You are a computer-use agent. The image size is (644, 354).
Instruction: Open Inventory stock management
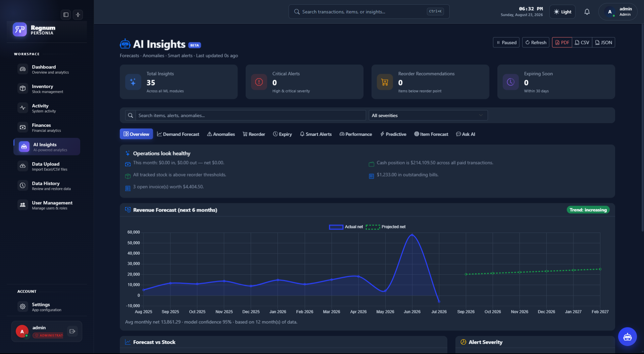click(47, 89)
